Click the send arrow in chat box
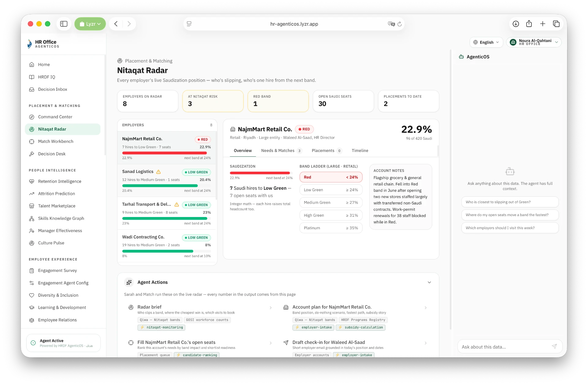The height and width of the screenshot is (385, 588). 554,346
